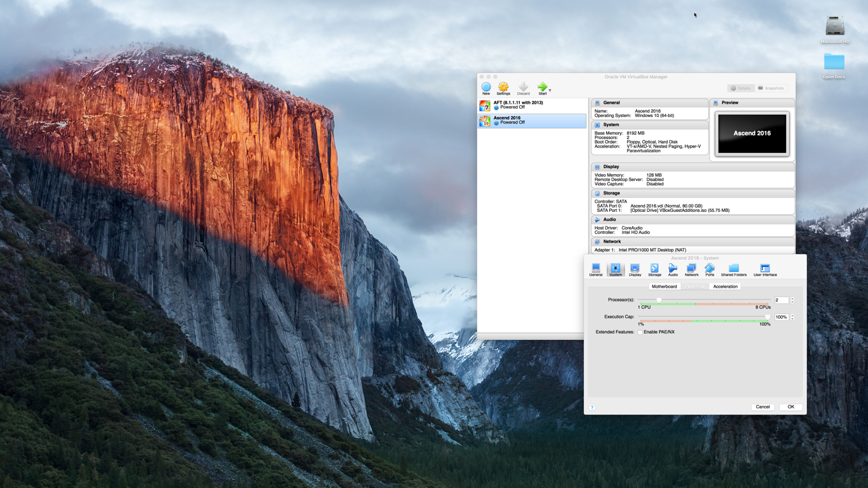Open Audio settings page icon

coord(673,270)
